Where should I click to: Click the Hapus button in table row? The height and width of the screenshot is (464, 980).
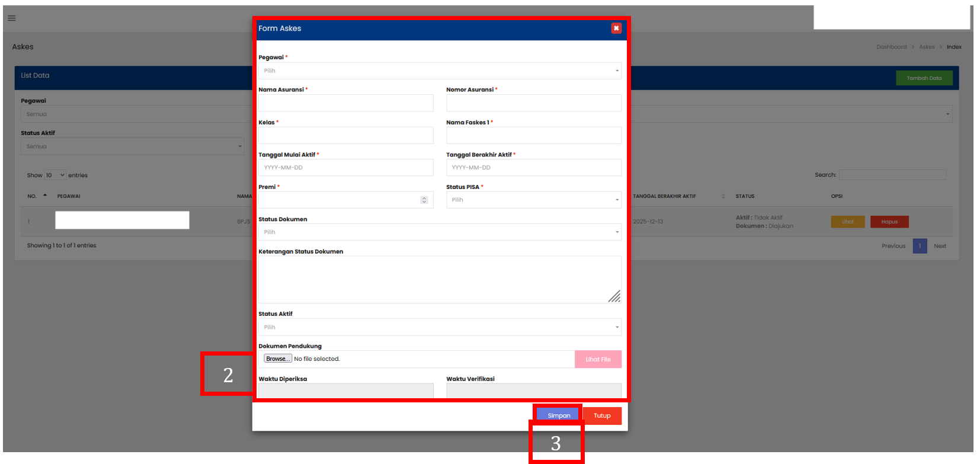pos(889,222)
